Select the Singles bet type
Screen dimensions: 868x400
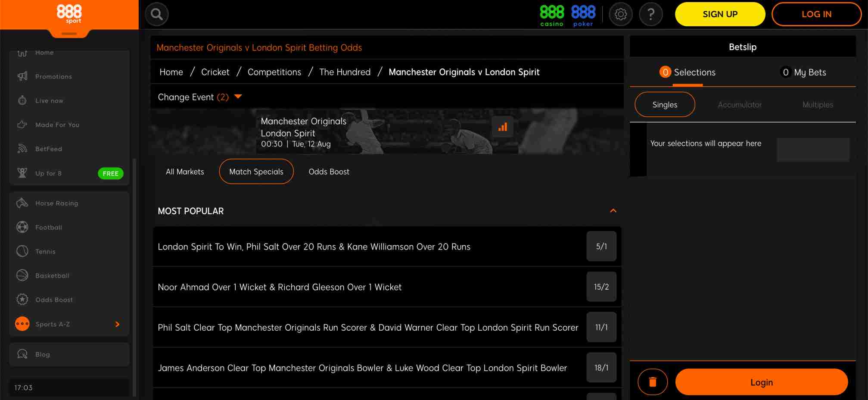(x=665, y=105)
